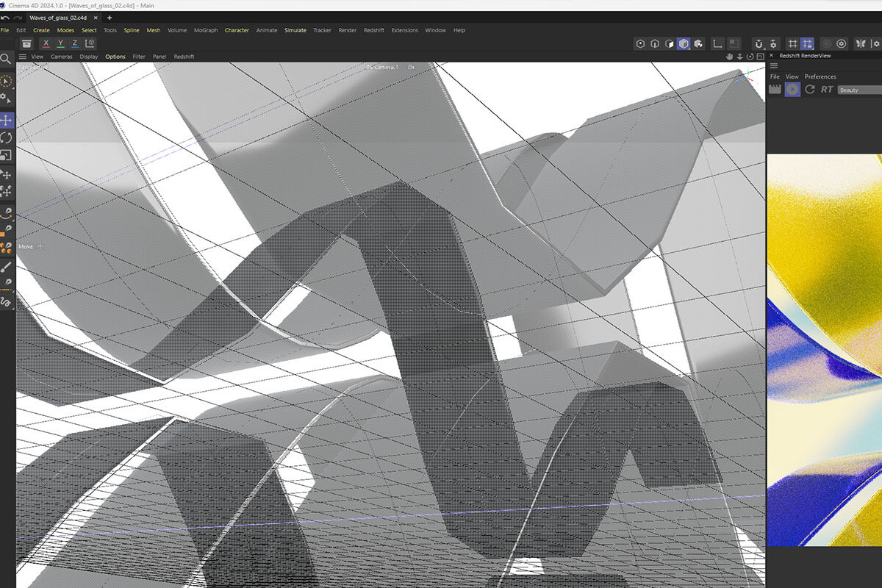The height and width of the screenshot is (588, 882).
Task: Select the Move tool in left toolbar
Action: point(7,120)
